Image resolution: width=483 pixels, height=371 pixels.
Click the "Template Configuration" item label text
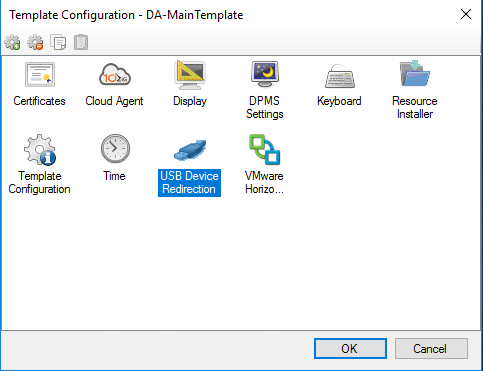[39, 182]
